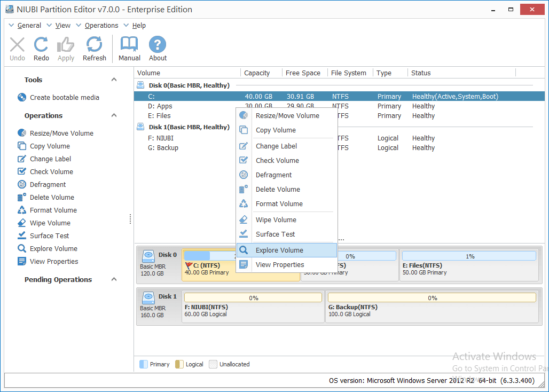Open the Operations dropdown menu

point(97,26)
